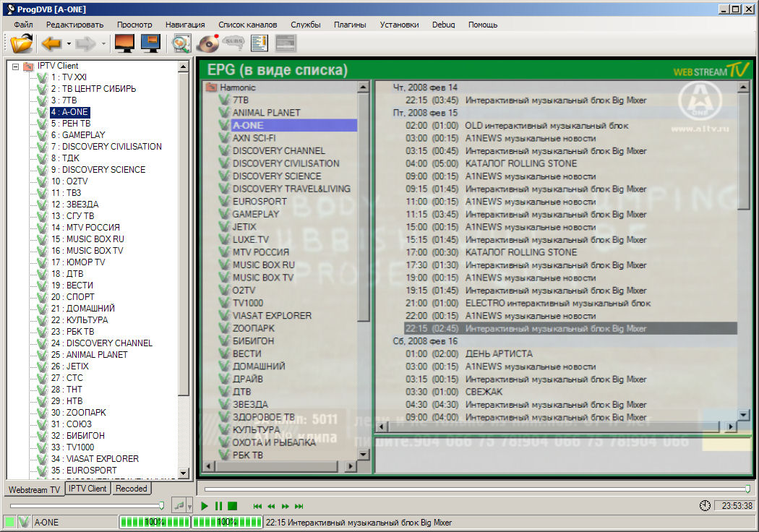Click the icon beside 9 : DISCOVERY SCIENCE
The height and width of the screenshot is (532, 759).
click(43, 170)
